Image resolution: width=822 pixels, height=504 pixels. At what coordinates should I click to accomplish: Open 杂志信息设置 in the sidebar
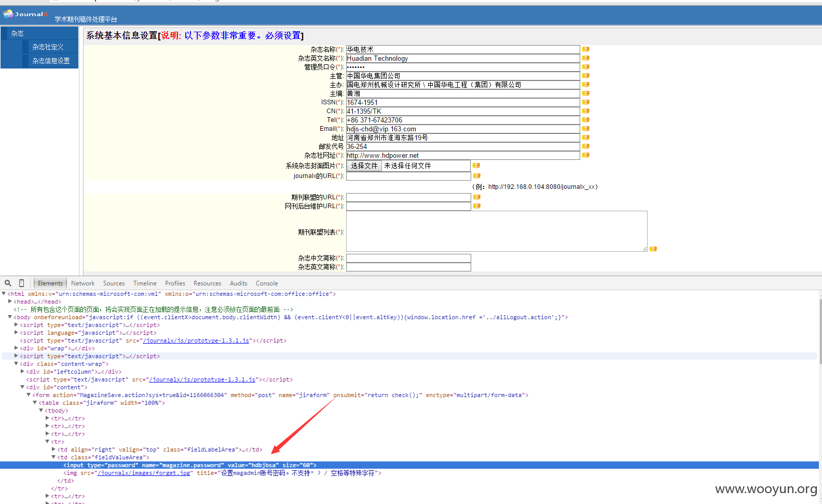pos(51,61)
